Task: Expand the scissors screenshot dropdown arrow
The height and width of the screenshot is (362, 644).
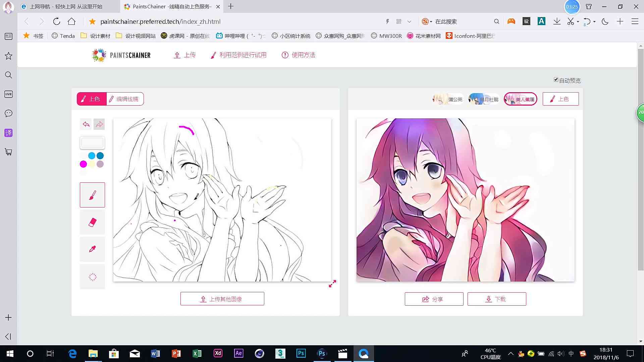Action: [x=578, y=22]
